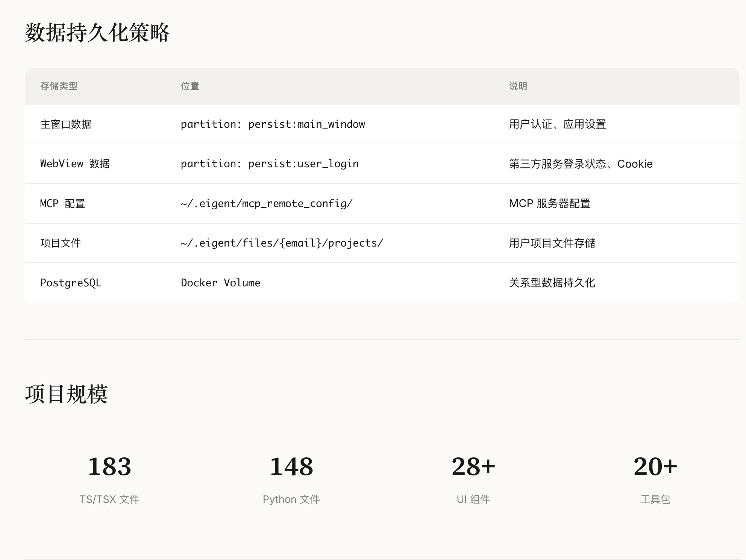Click the 第三方服务登录状态、Cookie description cell
Image resolution: width=746 pixels, height=560 pixels.
(581, 164)
